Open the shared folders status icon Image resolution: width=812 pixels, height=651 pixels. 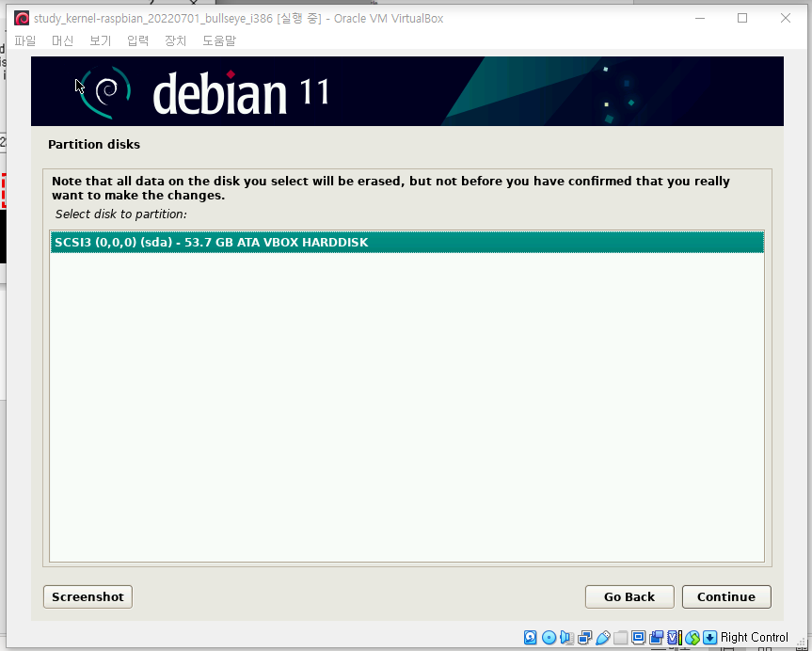click(620, 637)
